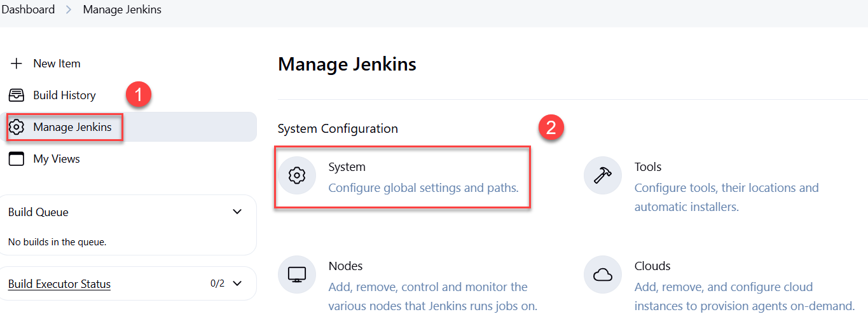
Task: Go to Build History in the sidebar
Action: [64, 95]
